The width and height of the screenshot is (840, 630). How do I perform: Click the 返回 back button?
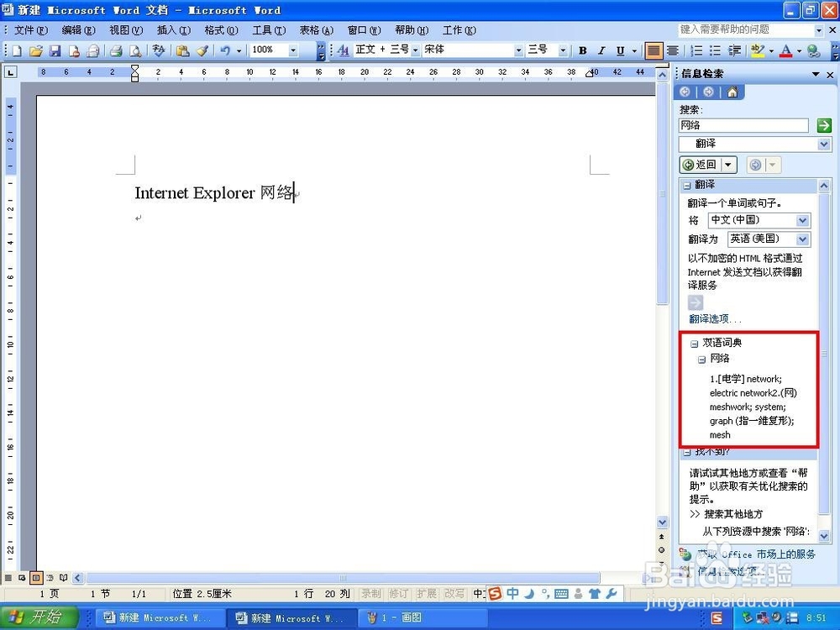click(701, 165)
